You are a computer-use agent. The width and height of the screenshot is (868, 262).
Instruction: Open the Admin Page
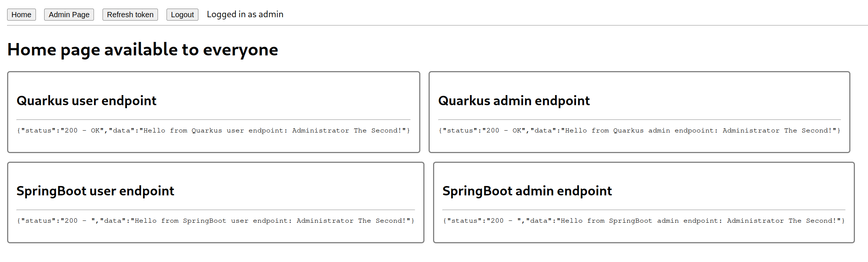69,15
